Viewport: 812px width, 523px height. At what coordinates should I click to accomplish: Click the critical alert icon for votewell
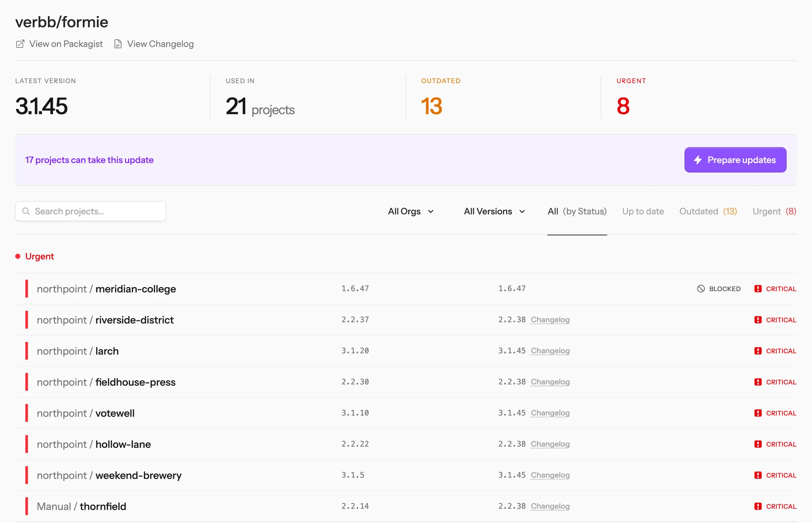pyautogui.click(x=758, y=413)
